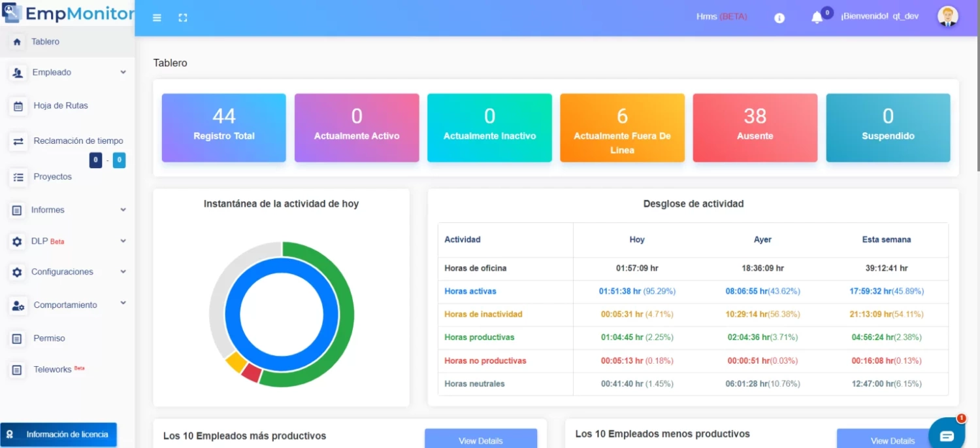Viewport: 980px width, 448px height.
Task: Click the Proyectos list icon
Action: [18, 177]
